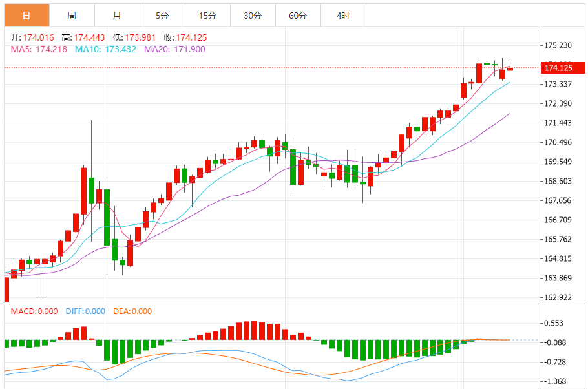Click the MA5: 174.218 indicator label
Viewport: 588px width, 389px height.
39,49
